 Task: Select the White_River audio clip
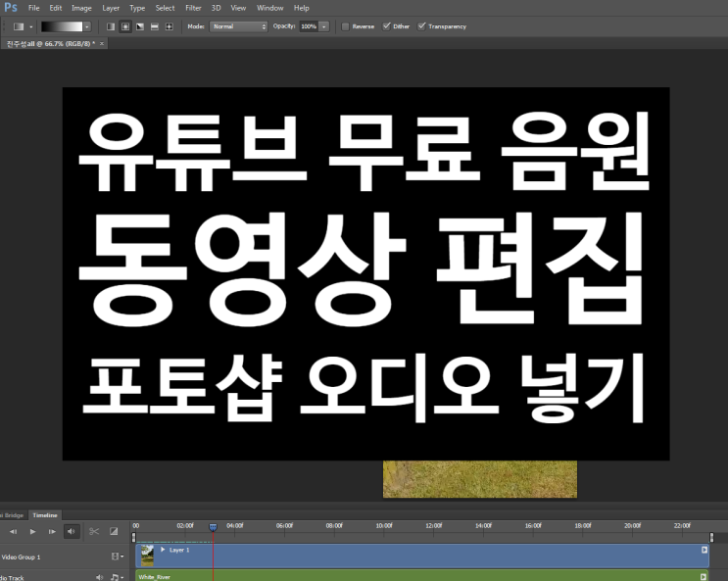421,576
